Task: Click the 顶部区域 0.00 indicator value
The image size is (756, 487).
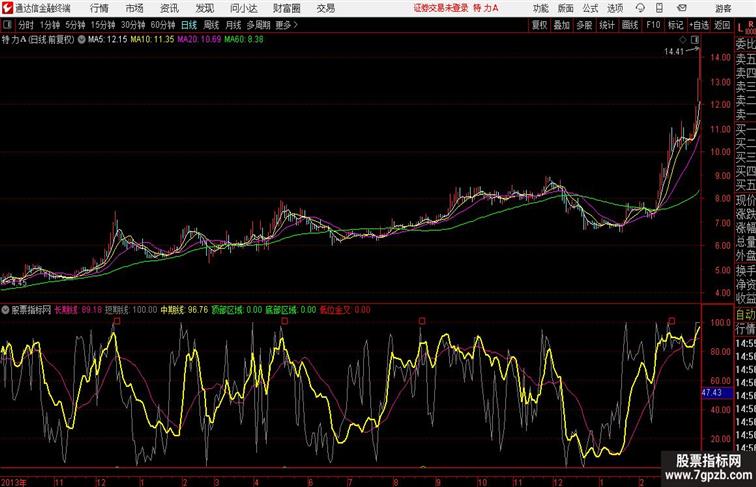Action: click(x=237, y=310)
